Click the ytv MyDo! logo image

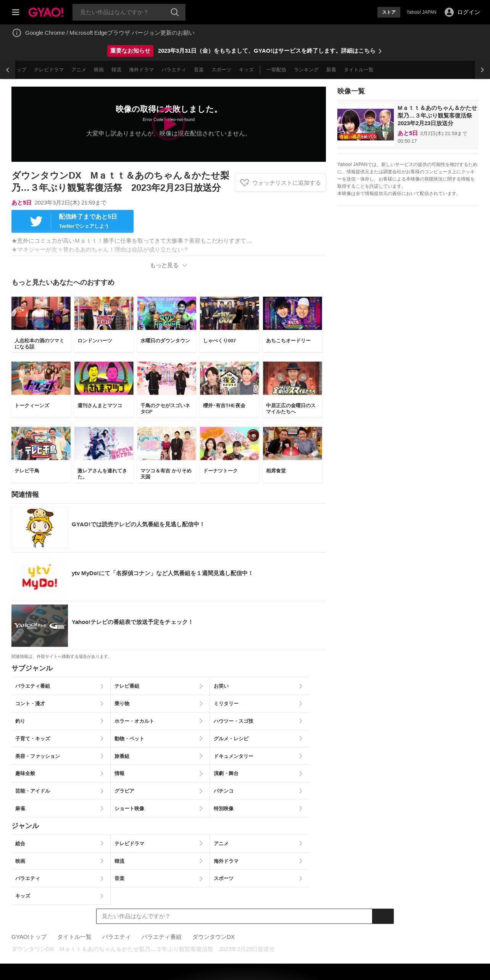[40, 577]
